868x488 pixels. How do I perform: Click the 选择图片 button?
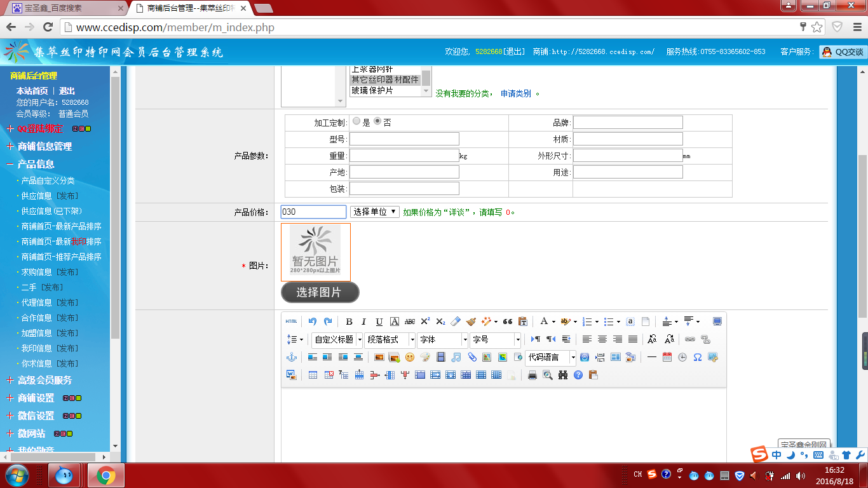[320, 292]
